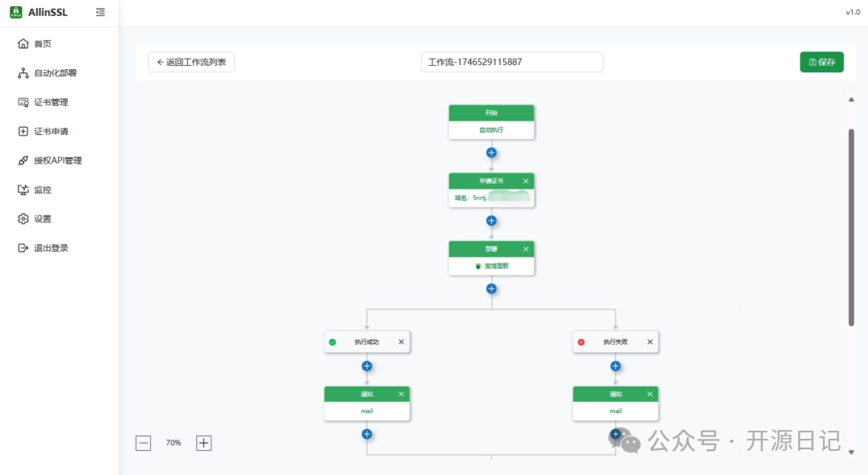This screenshot has height=475, width=868.
Task: Close the 执行失败 branch node
Action: coord(650,342)
